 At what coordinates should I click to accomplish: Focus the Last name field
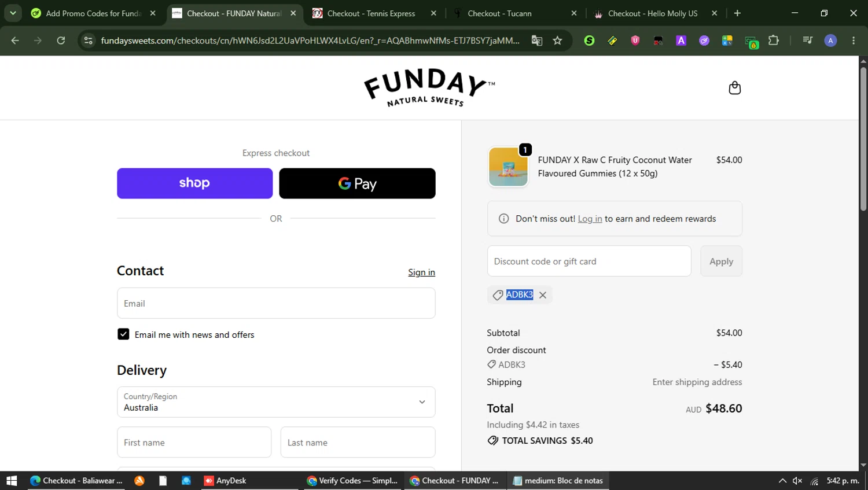click(358, 443)
